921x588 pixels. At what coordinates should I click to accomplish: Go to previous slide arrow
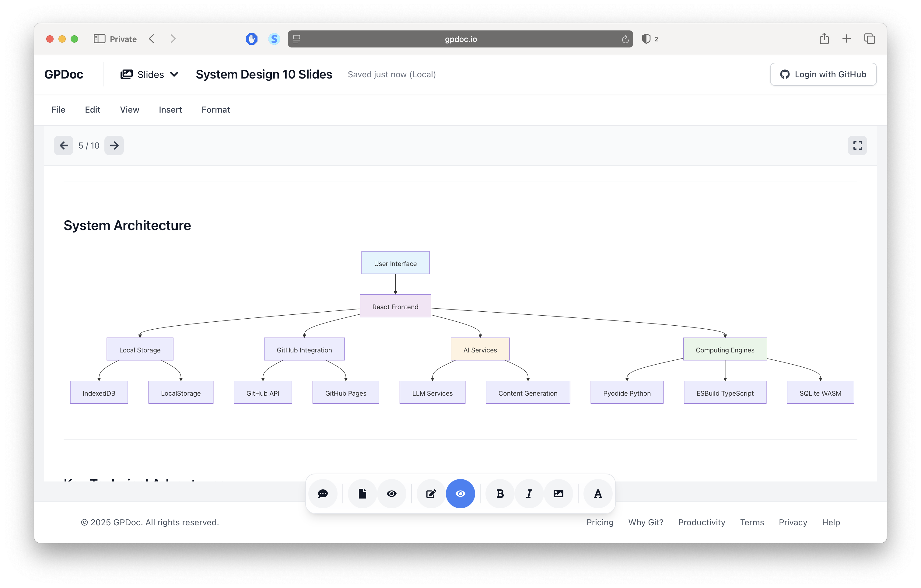[64, 145]
